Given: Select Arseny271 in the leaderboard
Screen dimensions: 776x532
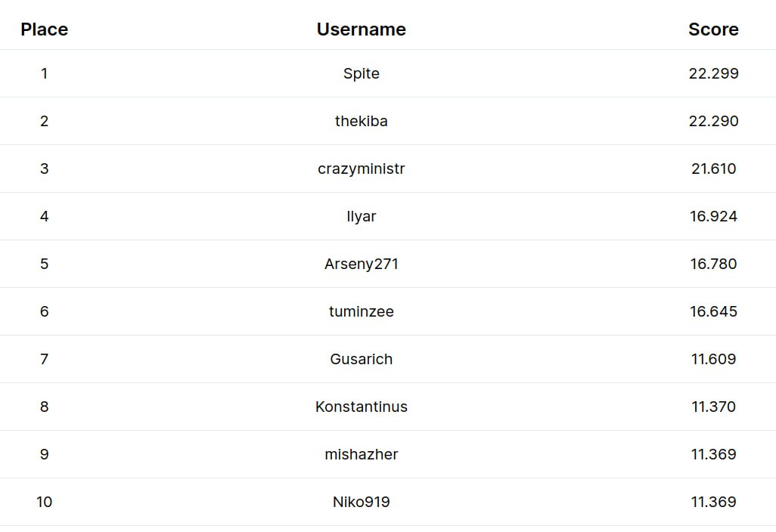Looking at the screenshot, I should [x=361, y=264].
